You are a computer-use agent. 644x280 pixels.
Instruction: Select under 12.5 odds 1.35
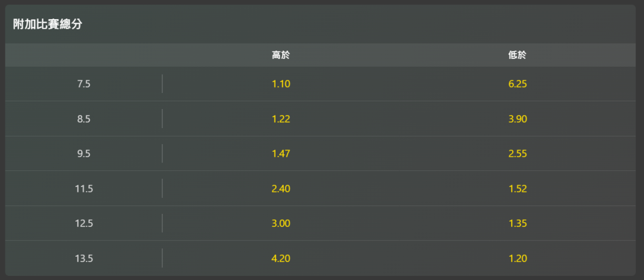pos(517,224)
